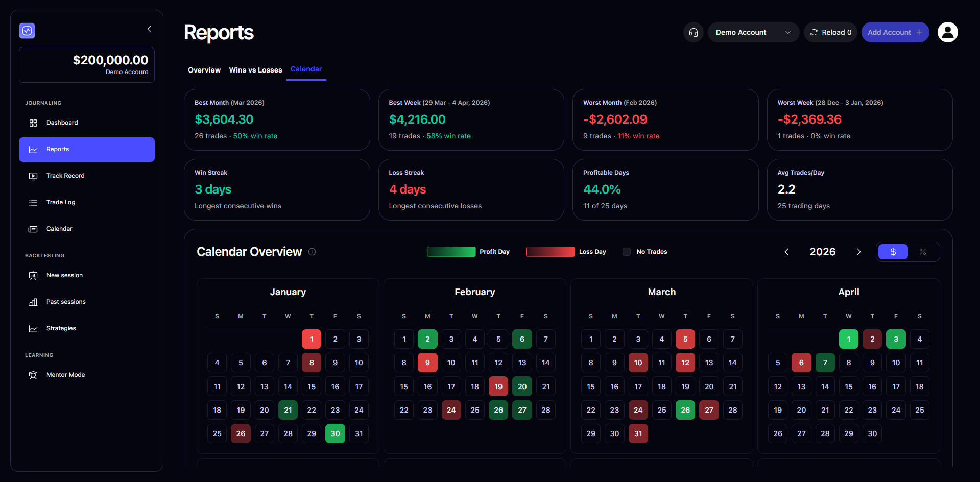Toggle the No Trades checkbox

[626, 251]
